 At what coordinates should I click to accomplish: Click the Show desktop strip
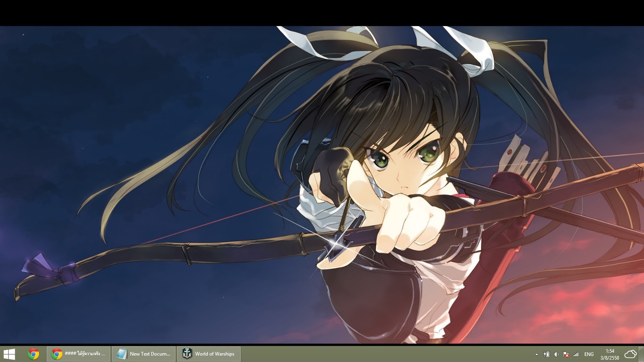click(x=641, y=354)
